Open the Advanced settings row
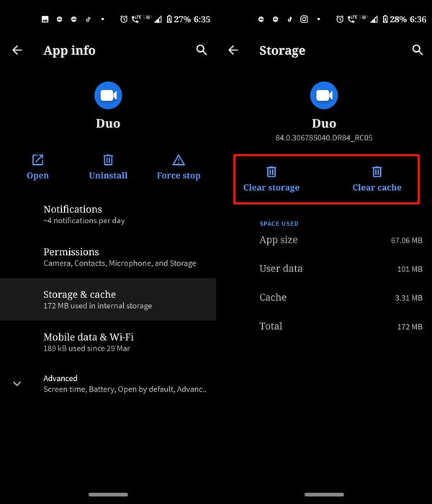This screenshot has width=432, height=504. (108, 384)
